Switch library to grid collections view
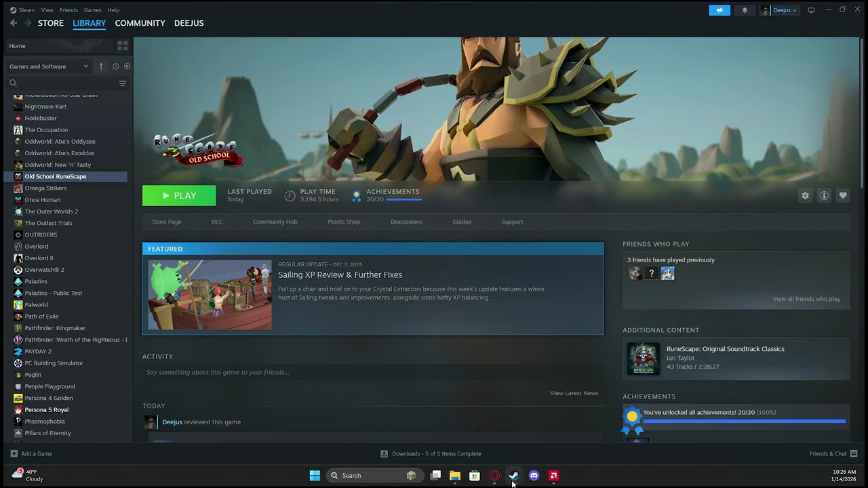868x488 pixels. pyautogui.click(x=123, y=45)
